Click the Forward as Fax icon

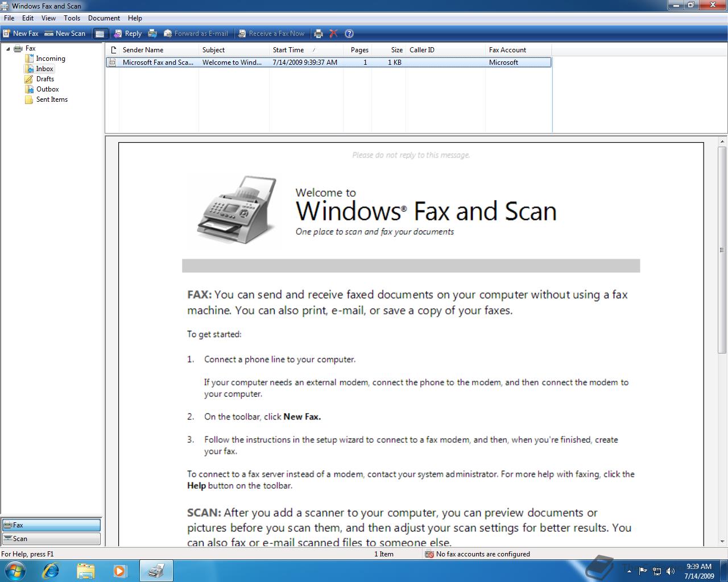[152, 34]
